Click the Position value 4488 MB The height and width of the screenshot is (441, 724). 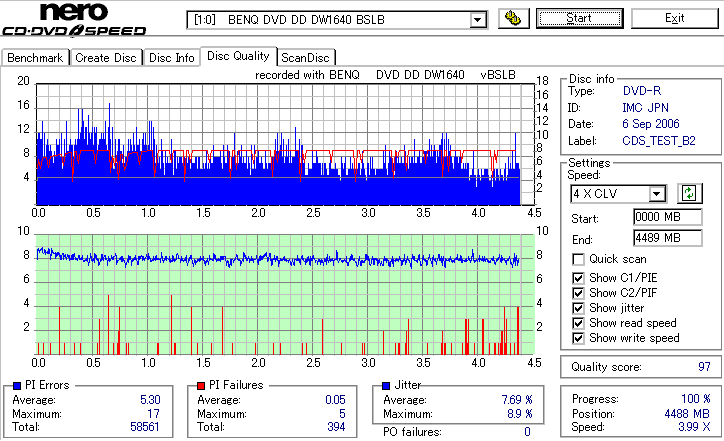(687, 413)
